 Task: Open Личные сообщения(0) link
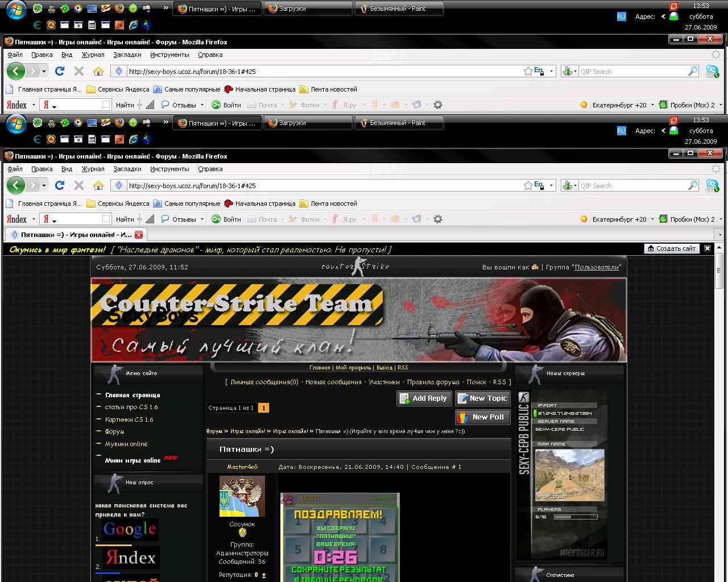264,382
